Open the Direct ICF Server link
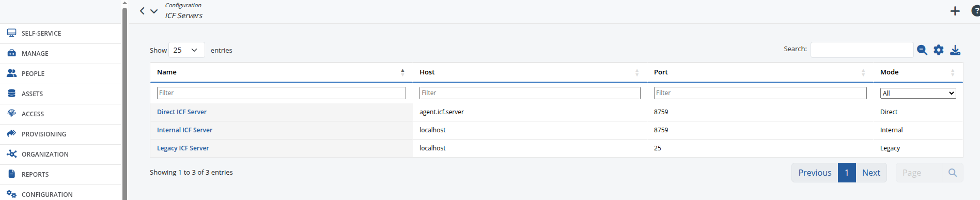 tap(182, 112)
